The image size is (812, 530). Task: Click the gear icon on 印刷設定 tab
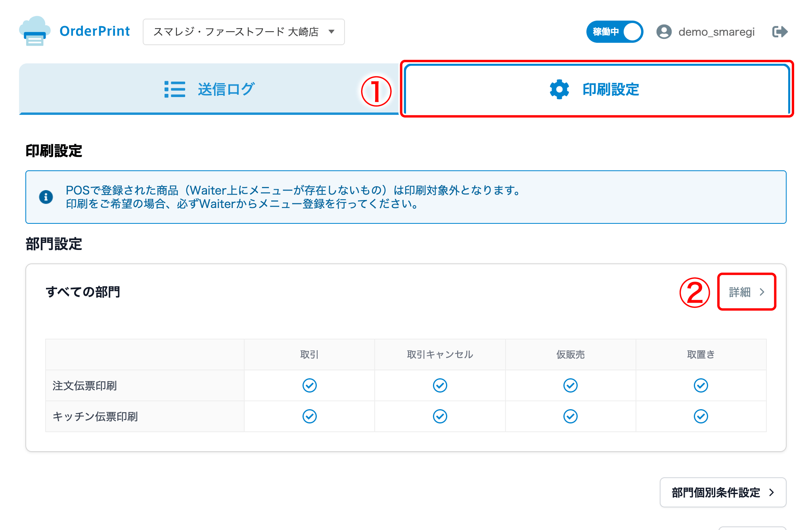pyautogui.click(x=559, y=90)
